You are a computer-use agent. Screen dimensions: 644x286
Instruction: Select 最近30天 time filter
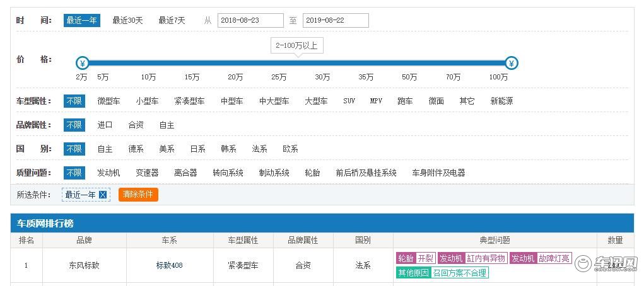coord(128,20)
